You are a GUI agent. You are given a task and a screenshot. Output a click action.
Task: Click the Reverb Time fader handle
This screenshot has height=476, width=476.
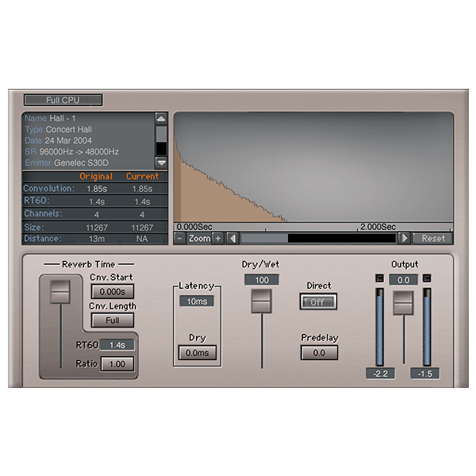(x=60, y=292)
